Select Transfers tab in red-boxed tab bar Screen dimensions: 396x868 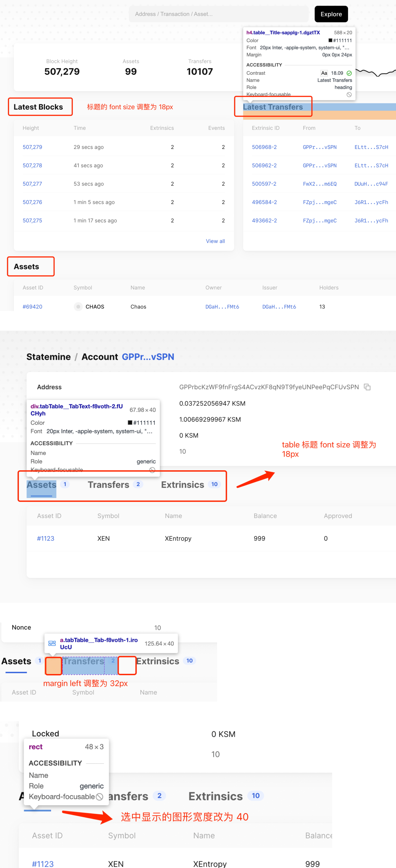click(109, 485)
